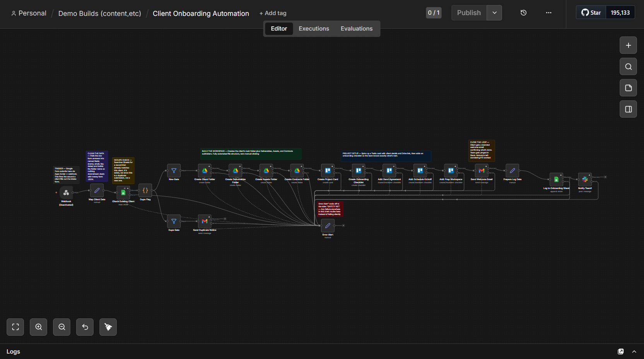Click the GitHub Star button

591,13
